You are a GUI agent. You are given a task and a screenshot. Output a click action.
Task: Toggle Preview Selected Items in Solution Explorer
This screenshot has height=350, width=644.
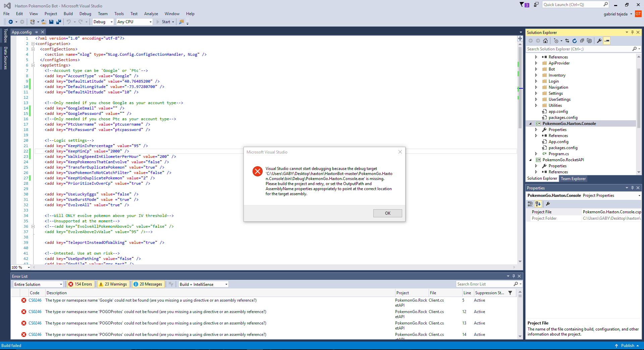[x=607, y=41]
